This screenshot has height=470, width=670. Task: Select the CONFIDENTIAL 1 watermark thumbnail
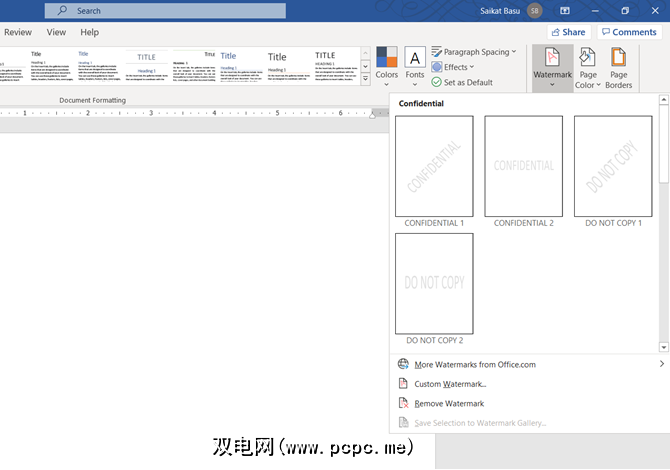pos(434,166)
